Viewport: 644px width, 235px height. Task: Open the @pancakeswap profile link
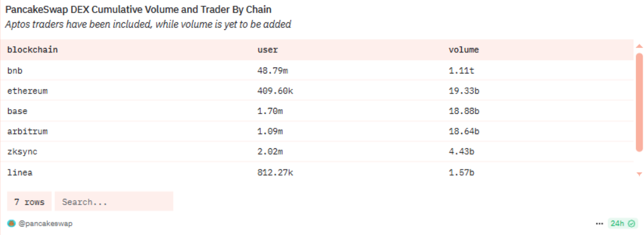click(x=46, y=224)
